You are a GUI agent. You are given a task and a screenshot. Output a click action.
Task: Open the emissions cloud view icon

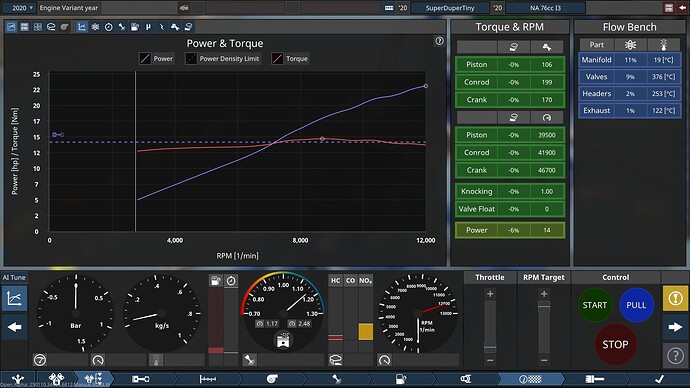coord(51,27)
